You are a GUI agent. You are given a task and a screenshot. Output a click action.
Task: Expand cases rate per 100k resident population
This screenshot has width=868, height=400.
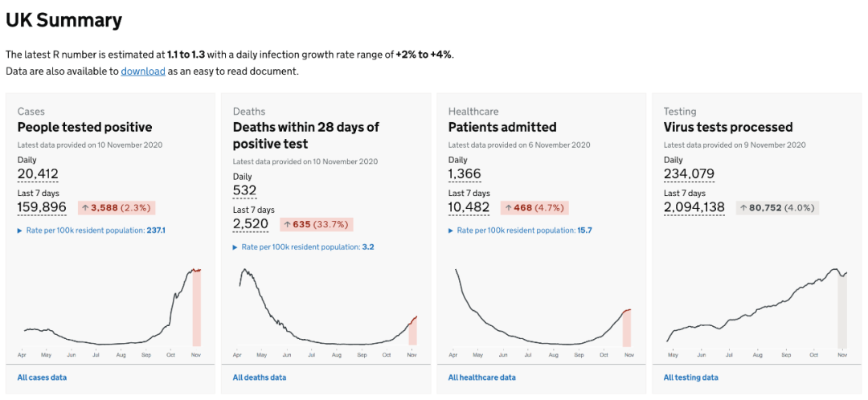91,231
